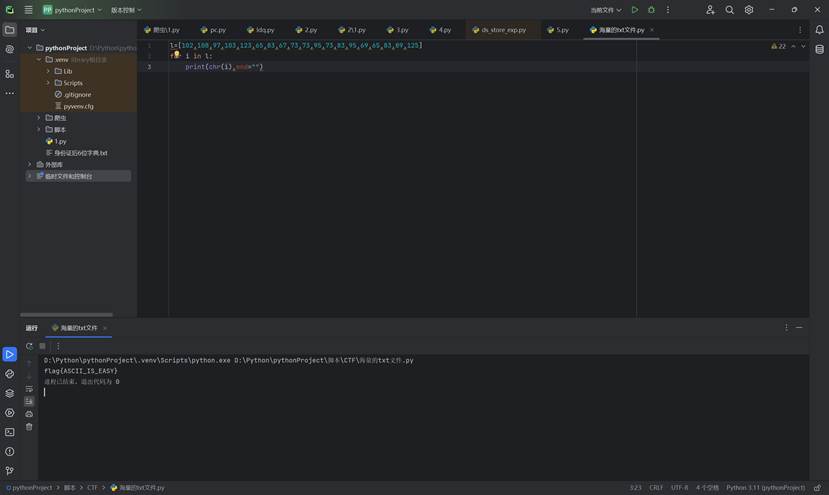Image resolution: width=829 pixels, height=495 pixels.
Task: Switch to the 5.py tab
Action: [558, 30]
